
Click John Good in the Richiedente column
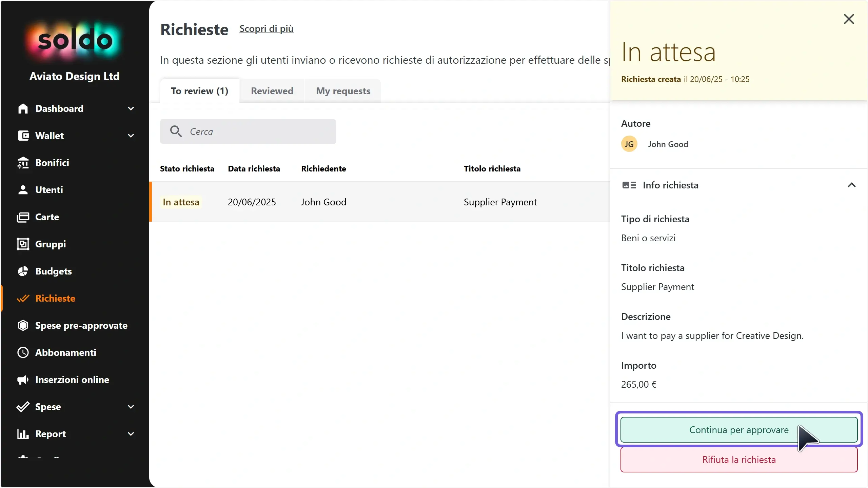(x=323, y=202)
